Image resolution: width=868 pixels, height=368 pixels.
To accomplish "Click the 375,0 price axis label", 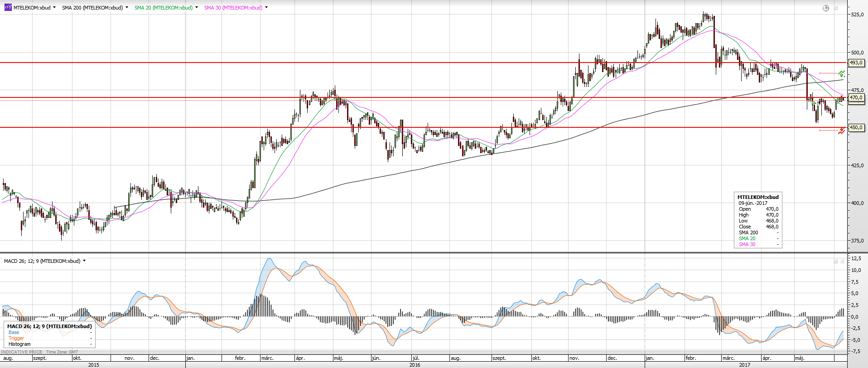I will [x=857, y=241].
